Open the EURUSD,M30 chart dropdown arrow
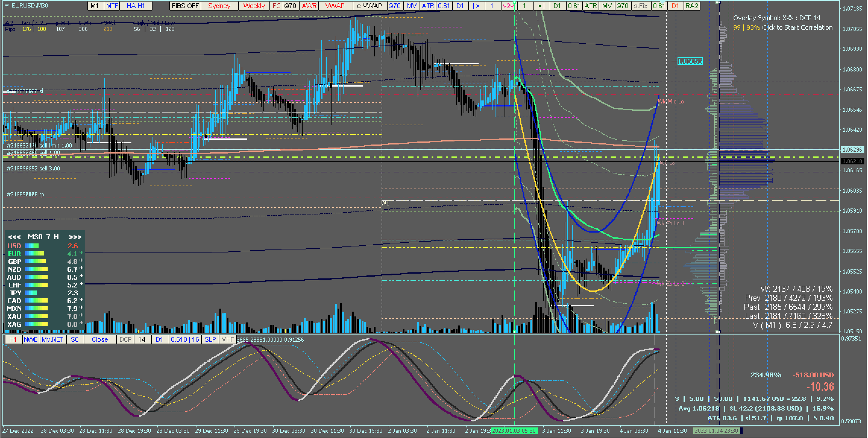Screen dimensions: 868x438 point(7,6)
